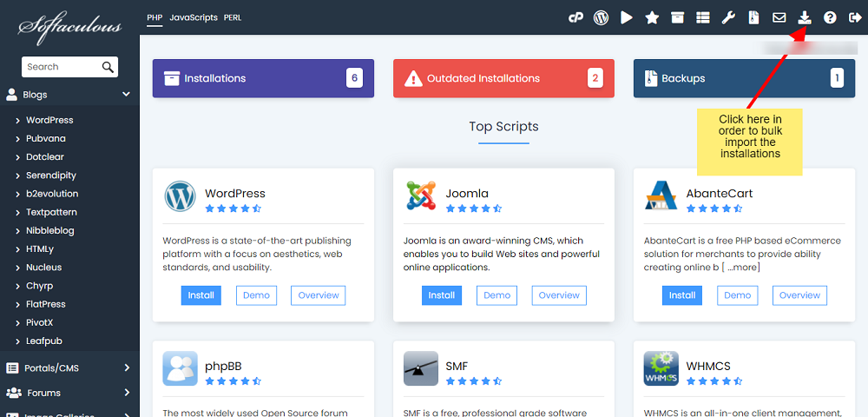This screenshot has height=417, width=868.
Task: Click Install button for WordPress
Action: pos(201,295)
